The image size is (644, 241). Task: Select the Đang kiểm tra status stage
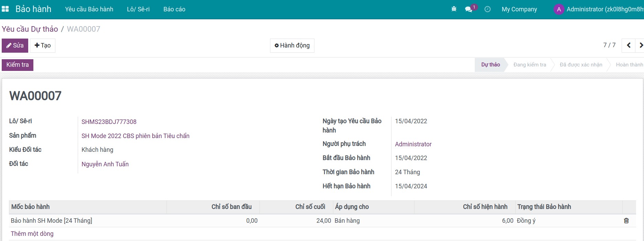tap(529, 65)
